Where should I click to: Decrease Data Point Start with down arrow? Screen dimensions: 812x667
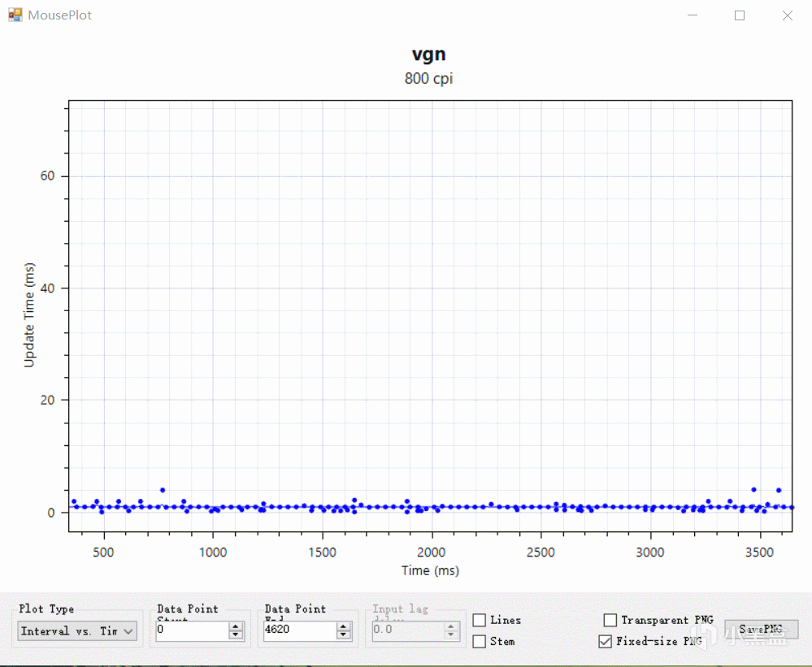coord(236,635)
